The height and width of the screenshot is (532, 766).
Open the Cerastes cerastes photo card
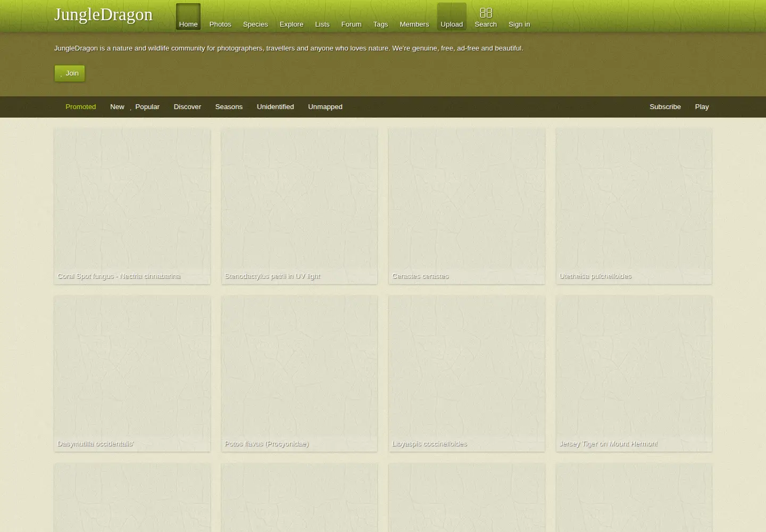click(467, 206)
